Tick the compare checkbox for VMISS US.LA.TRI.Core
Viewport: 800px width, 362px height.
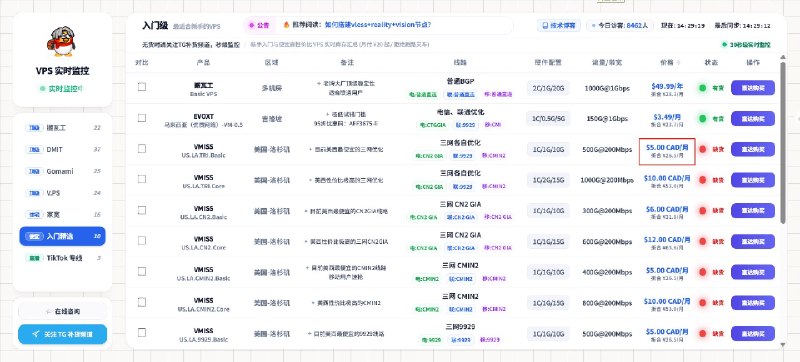(142, 179)
